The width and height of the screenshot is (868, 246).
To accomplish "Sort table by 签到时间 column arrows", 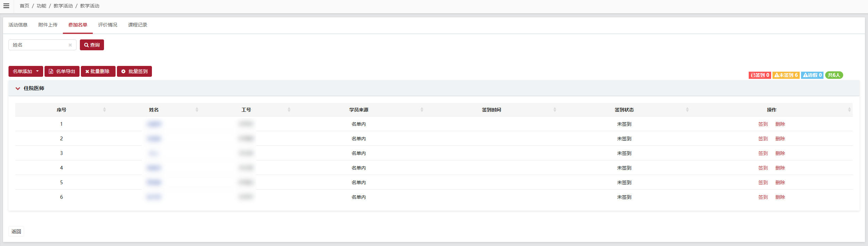I will click(x=555, y=110).
